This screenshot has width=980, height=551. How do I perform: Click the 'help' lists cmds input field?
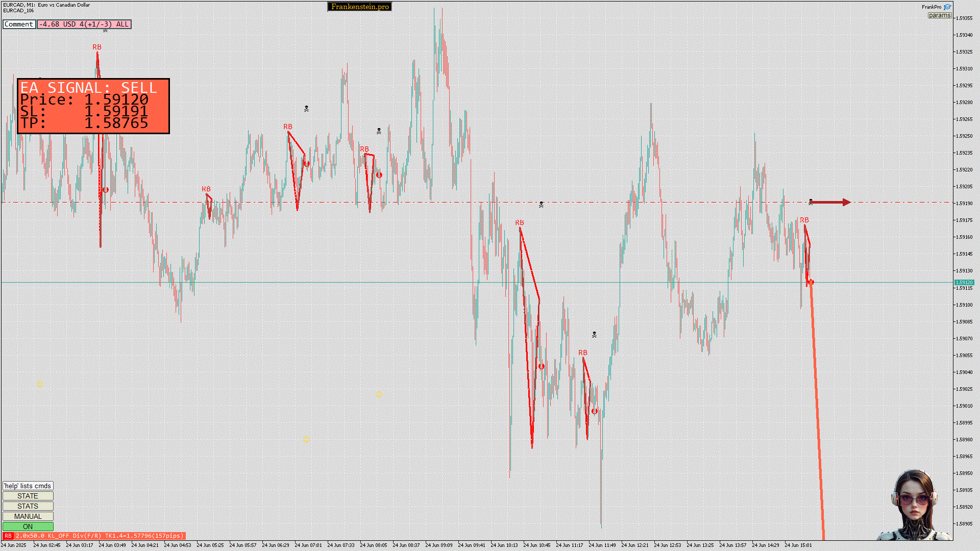(28, 486)
